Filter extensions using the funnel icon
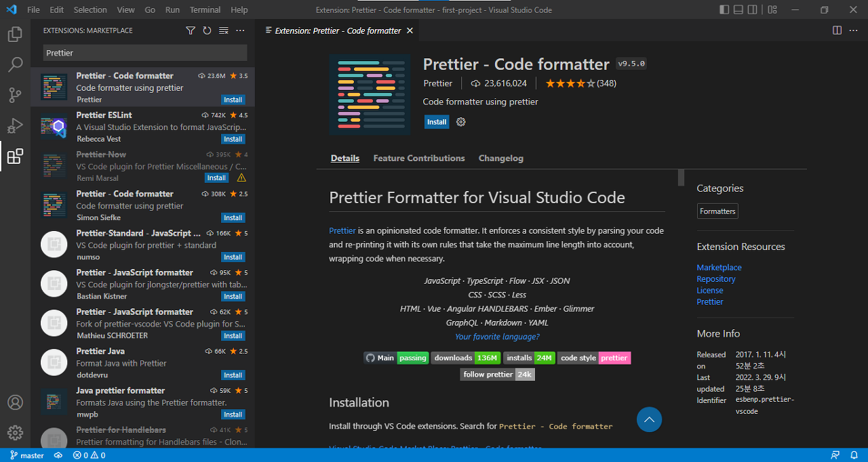This screenshot has width=868, height=462. tap(191, 30)
